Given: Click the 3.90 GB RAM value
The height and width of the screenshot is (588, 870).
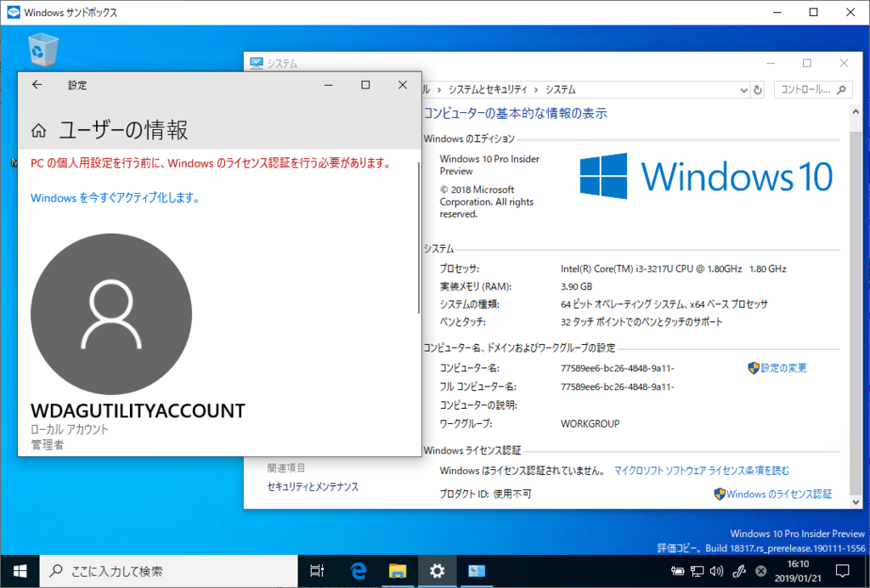Looking at the screenshot, I should (577, 287).
